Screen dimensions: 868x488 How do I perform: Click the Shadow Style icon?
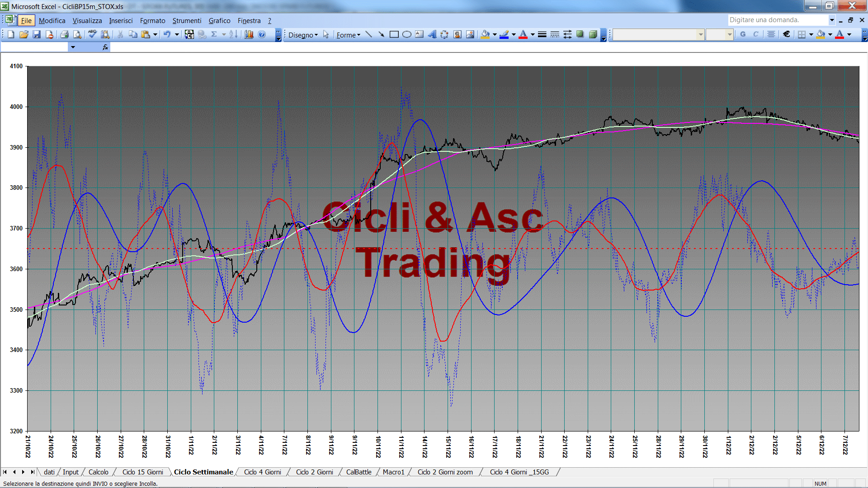[x=580, y=34]
